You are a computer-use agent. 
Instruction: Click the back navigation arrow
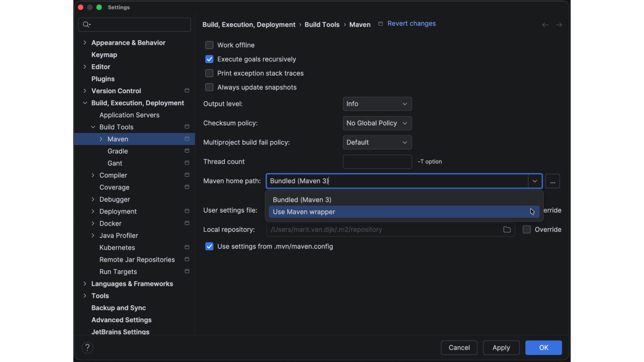545,25
